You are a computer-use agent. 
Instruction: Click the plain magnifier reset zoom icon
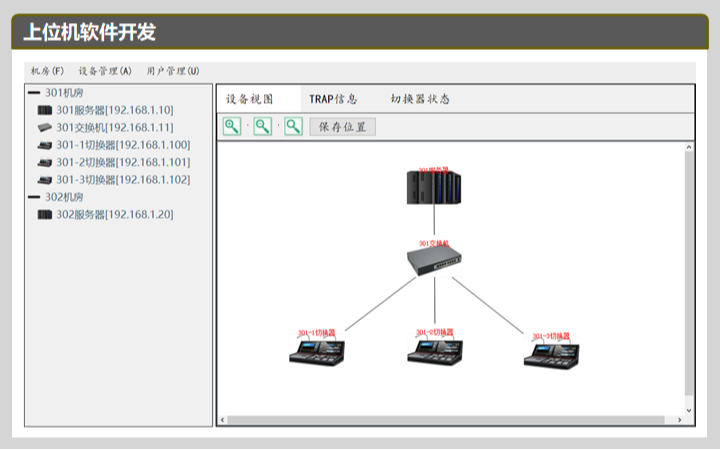point(293,126)
